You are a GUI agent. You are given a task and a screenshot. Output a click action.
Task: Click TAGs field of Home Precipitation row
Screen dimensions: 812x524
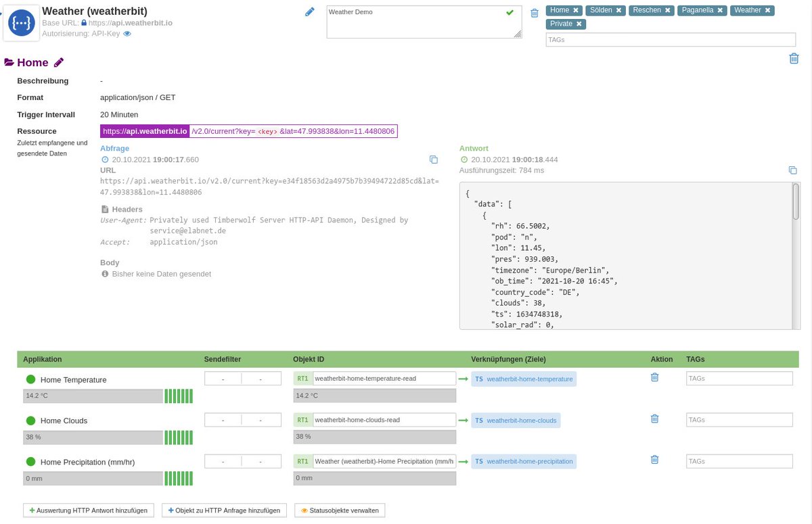point(739,461)
